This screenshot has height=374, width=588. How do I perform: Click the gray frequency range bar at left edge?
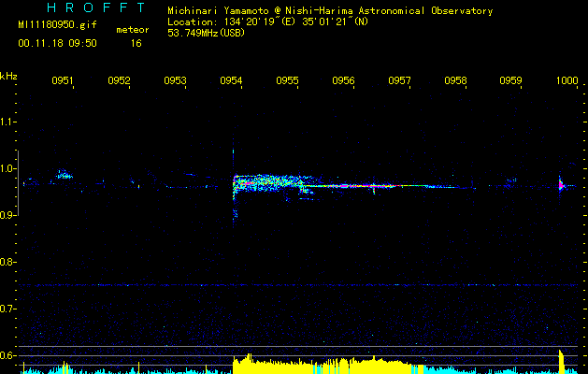(x=18, y=182)
